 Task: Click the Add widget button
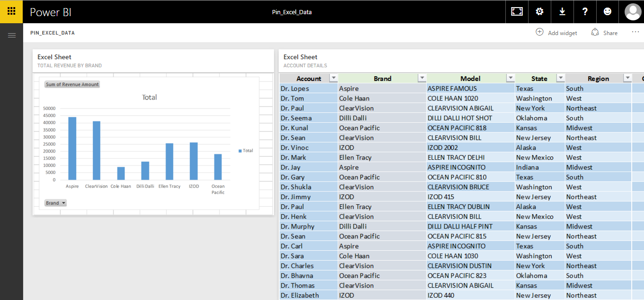[556, 33]
